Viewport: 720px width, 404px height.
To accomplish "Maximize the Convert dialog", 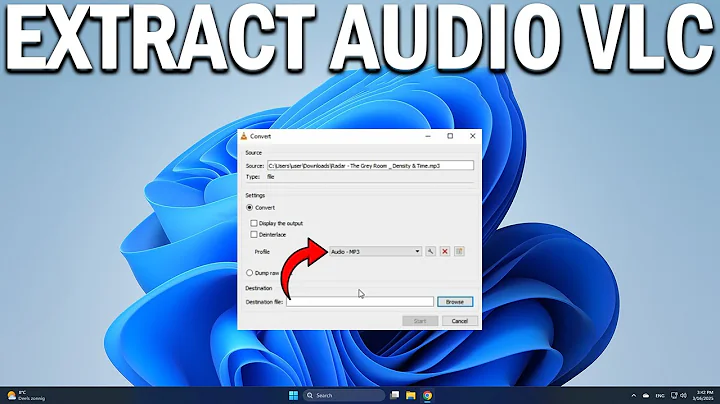I will [x=450, y=136].
